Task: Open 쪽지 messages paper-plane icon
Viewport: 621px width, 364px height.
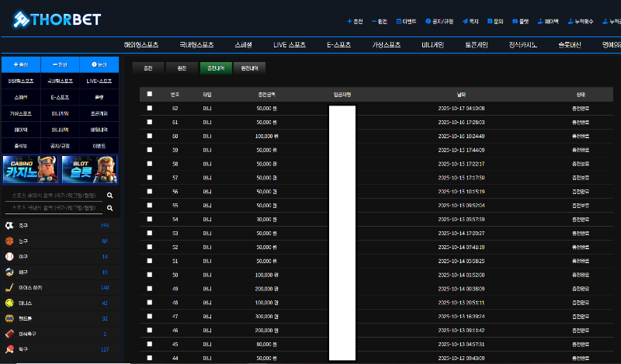Action: (x=465, y=22)
